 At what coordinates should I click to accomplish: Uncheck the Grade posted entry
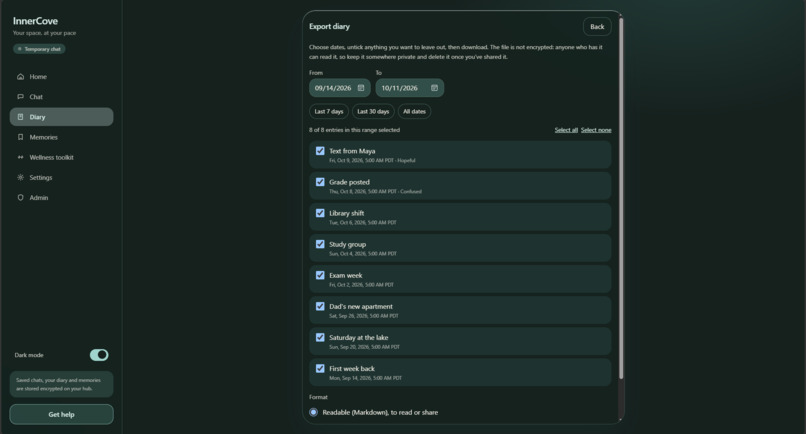coord(320,182)
